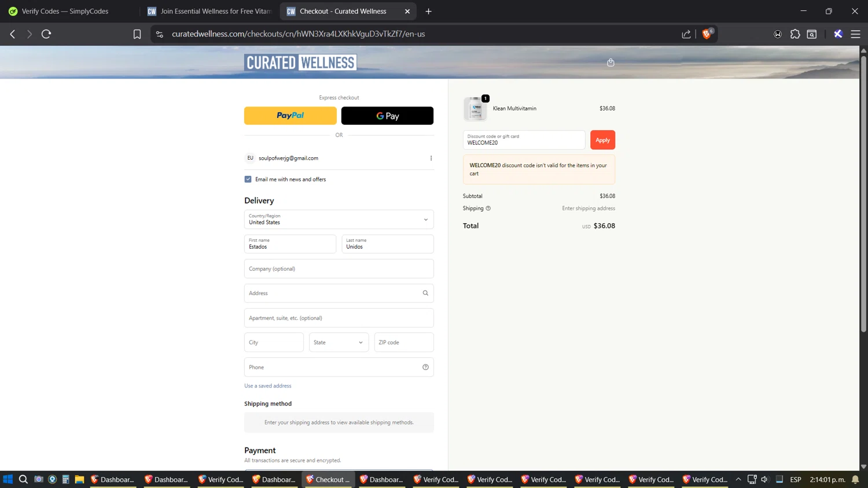868x488 pixels.
Task: Click the Klean Multivitamin product thumbnail
Action: (475, 109)
